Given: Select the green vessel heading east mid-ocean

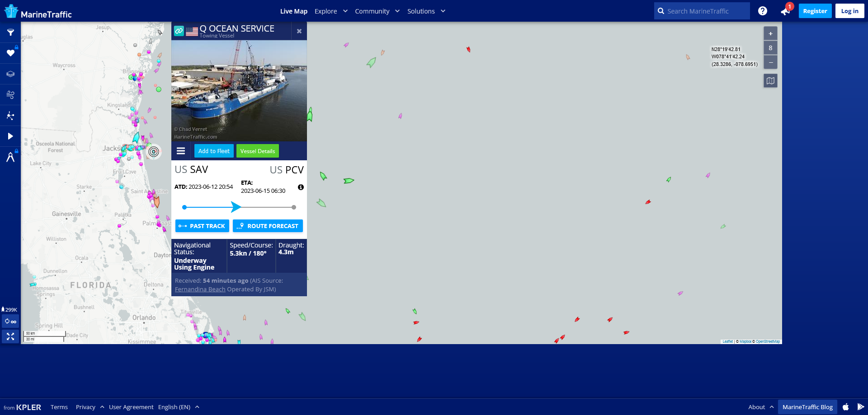Looking at the screenshot, I should (349, 181).
